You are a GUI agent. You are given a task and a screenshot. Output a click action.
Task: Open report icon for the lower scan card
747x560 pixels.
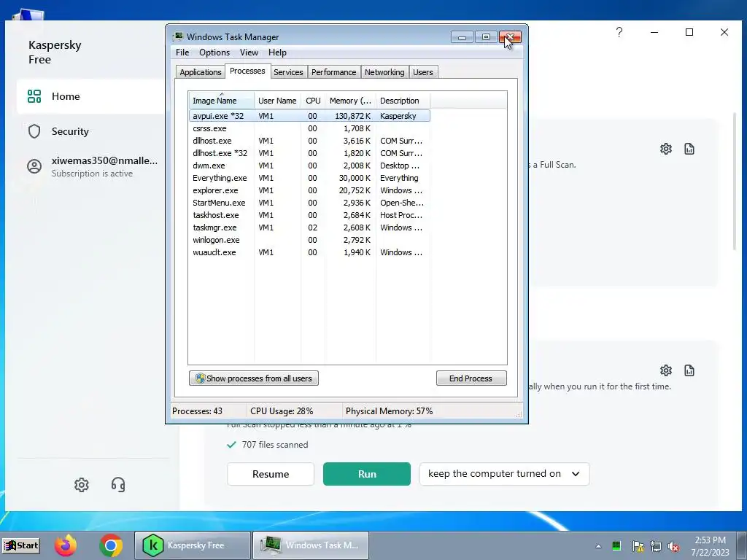689,370
